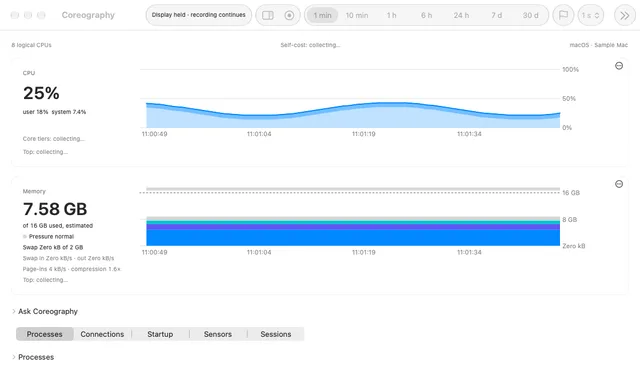Select the 1 min time range

(x=322, y=15)
